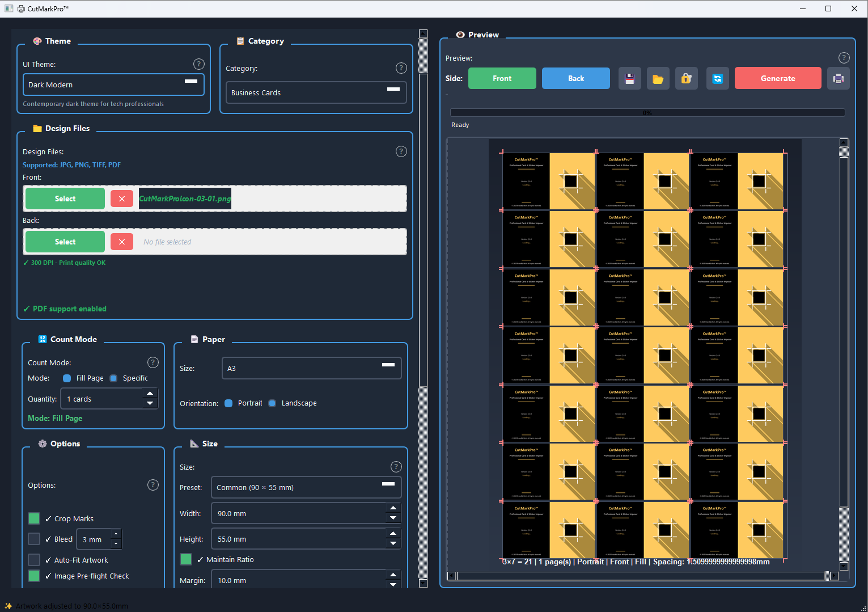Open help for the Preview panel
The width and height of the screenshot is (868, 612).
click(844, 58)
